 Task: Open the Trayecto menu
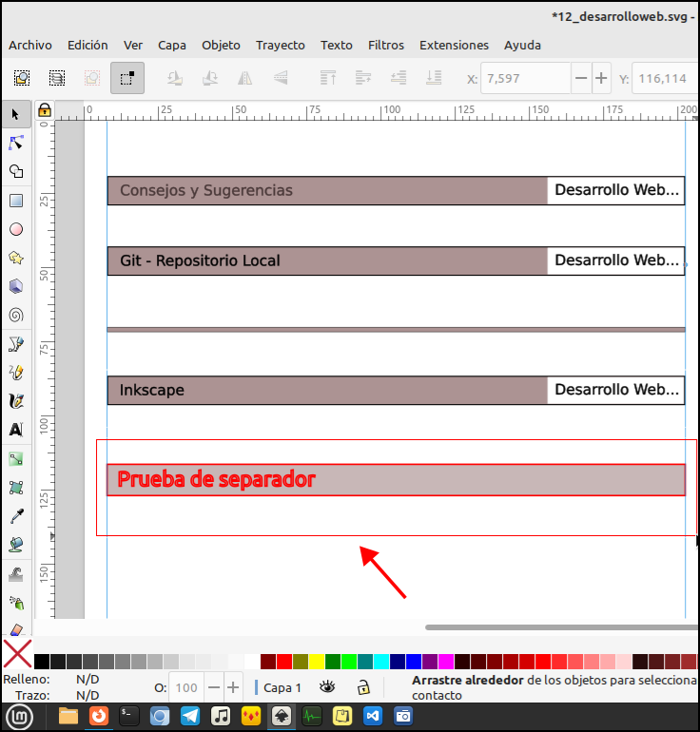pos(281,46)
